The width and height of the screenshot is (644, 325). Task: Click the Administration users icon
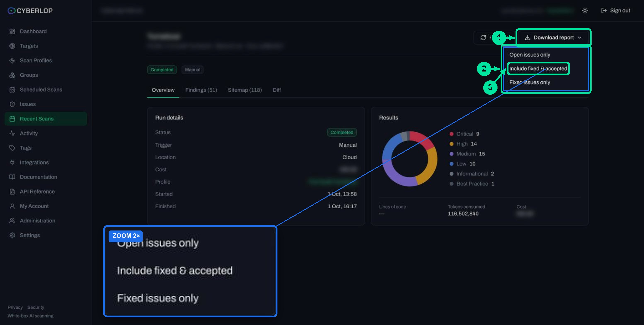coord(12,221)
